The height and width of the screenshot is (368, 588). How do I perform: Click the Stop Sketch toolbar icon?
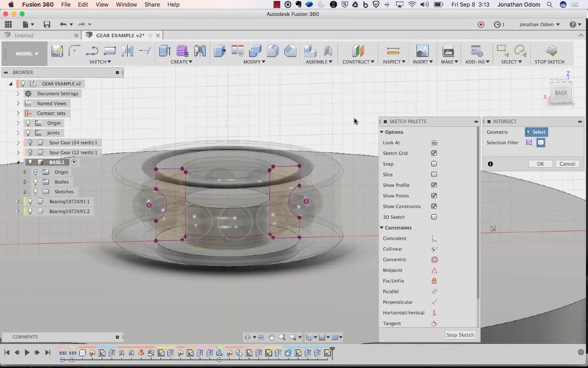click(551, 51)
